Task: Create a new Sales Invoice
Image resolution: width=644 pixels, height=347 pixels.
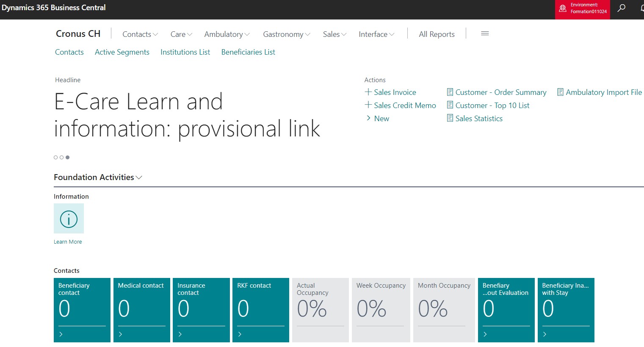Action: [395, 92]
